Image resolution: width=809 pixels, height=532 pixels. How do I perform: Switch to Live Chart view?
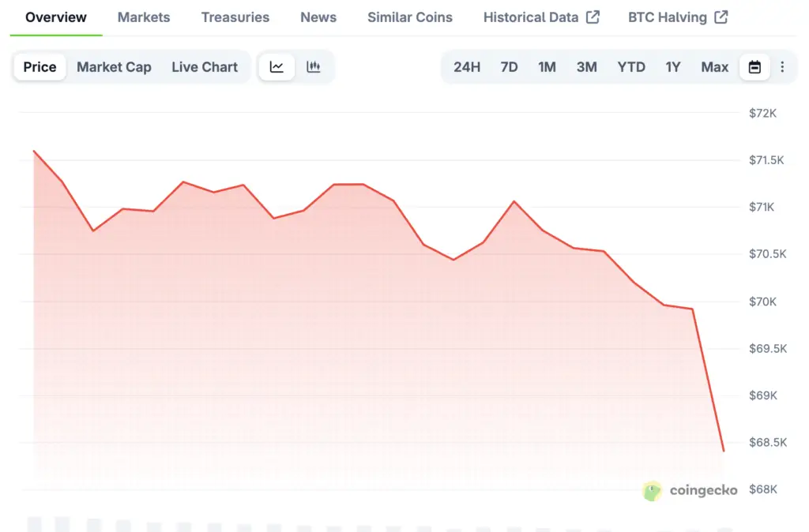click(x=205, y=67)
